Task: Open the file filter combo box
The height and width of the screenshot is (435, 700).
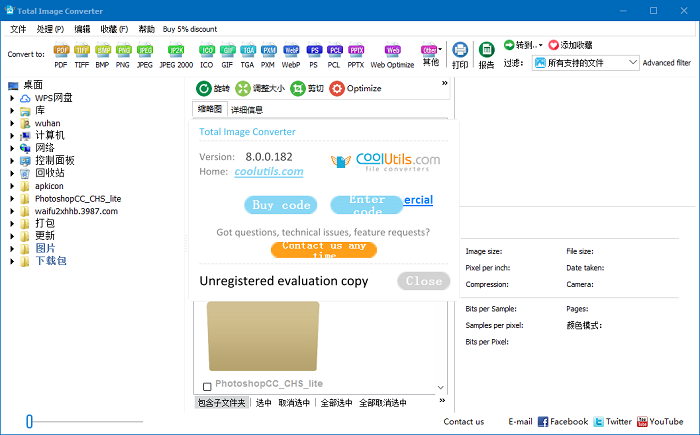Action: 585,63
